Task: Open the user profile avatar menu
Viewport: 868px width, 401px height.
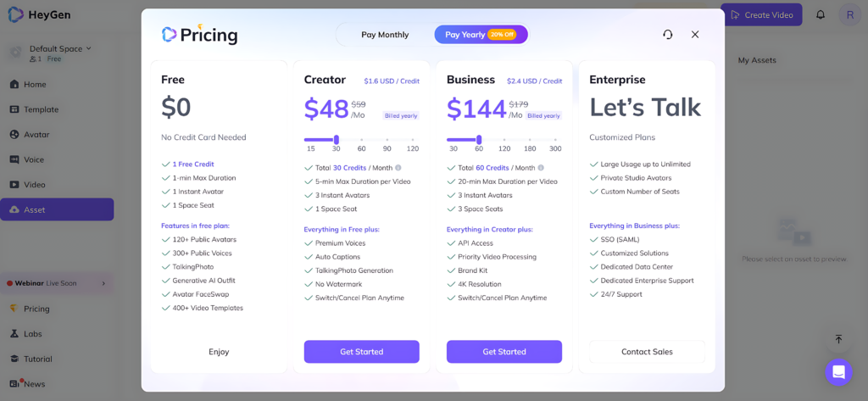Action: pos(849,15)
